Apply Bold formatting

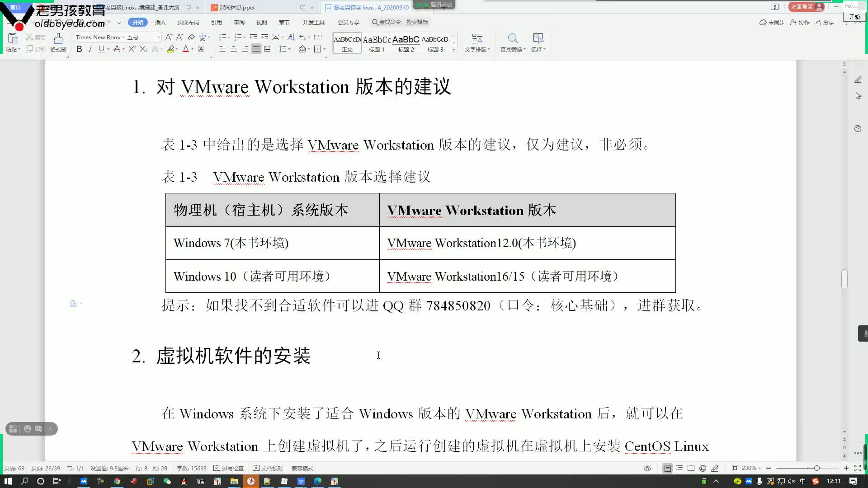(79, 49)
